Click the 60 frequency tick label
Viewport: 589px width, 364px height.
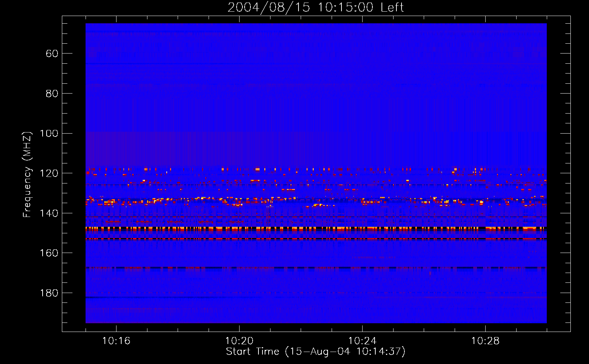[x=52, y=54]
